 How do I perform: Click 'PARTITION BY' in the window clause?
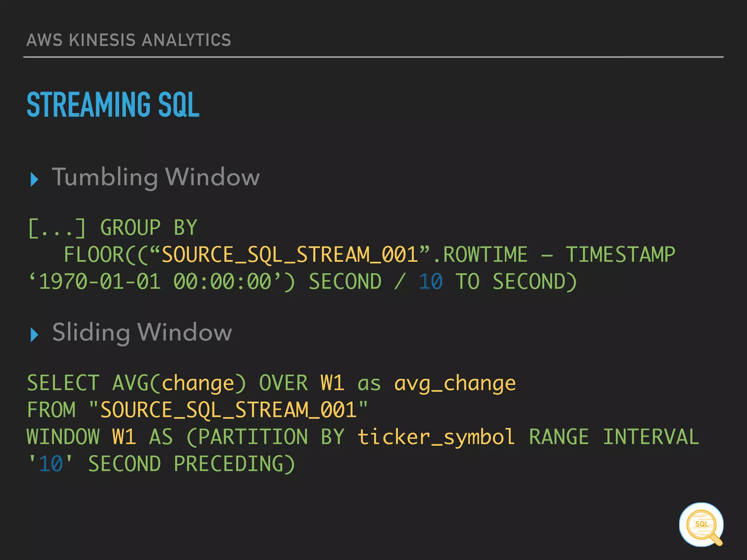[x=271, y=437]
